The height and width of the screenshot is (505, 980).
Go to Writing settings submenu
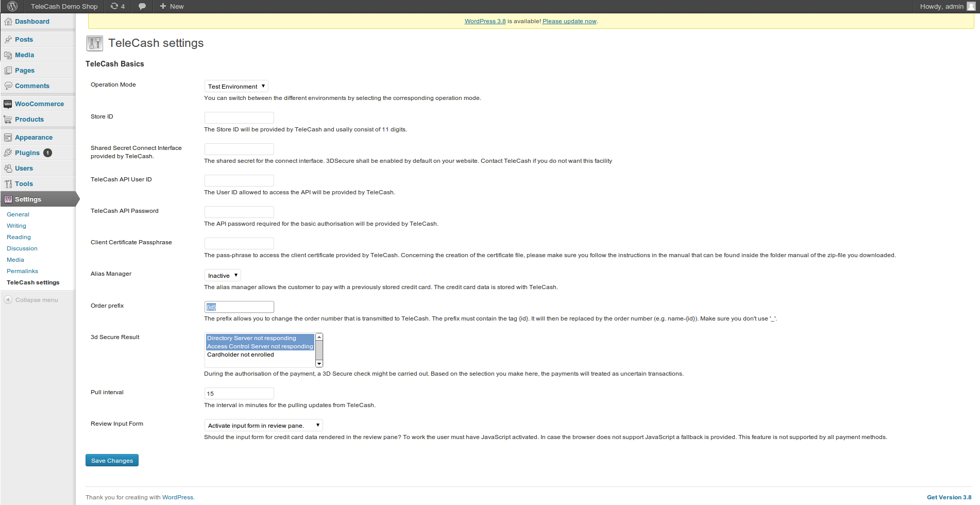tap(16, 226)
